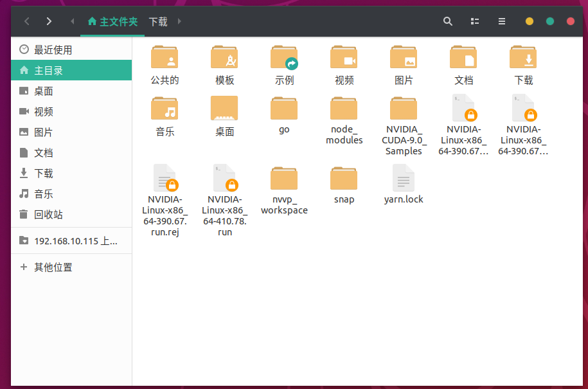Select the 模板 folder icon
Screen dimensions: 588x389
pyautogui.click(x=224, y=57)
